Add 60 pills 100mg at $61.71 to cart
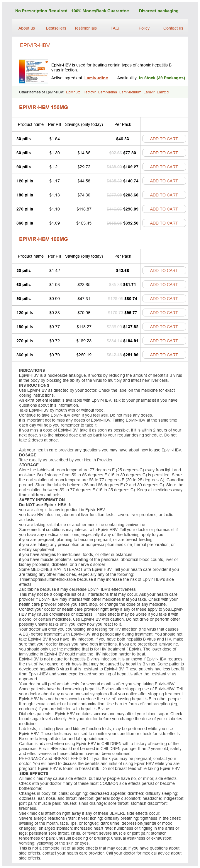 [164, 285]
